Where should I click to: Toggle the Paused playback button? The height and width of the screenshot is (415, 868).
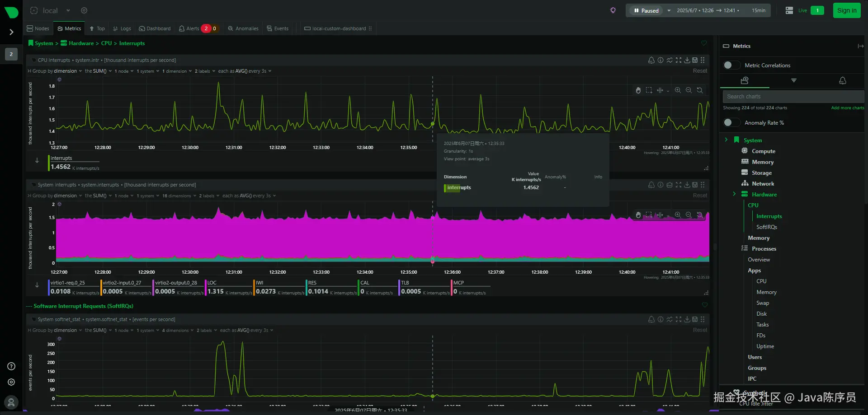point(646,10)
